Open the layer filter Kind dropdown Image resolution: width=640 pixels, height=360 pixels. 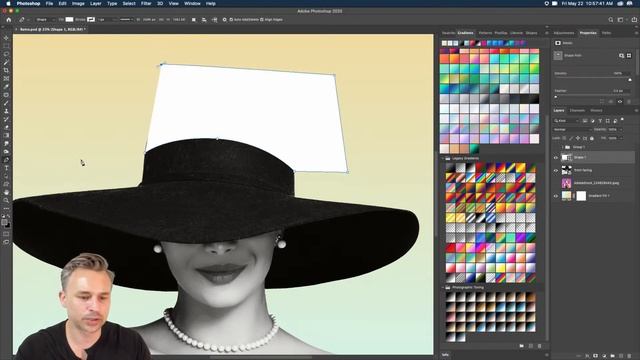[x=567, y=121]
